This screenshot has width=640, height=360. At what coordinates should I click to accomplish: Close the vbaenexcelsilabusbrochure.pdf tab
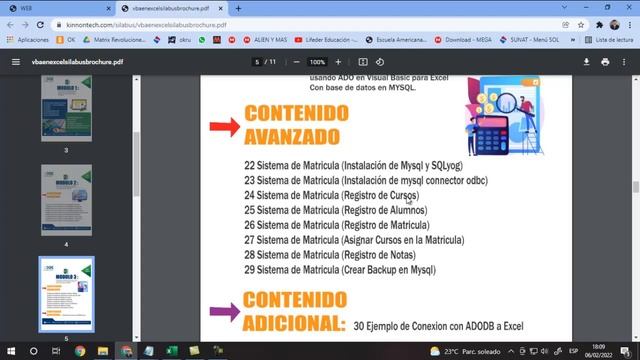click(220, 8)
